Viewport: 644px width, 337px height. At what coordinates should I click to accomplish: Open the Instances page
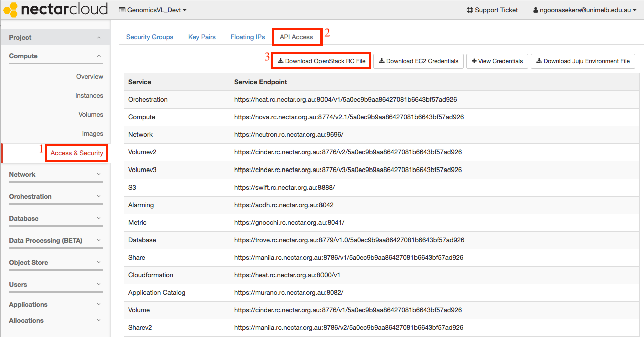tap(89, 96)
